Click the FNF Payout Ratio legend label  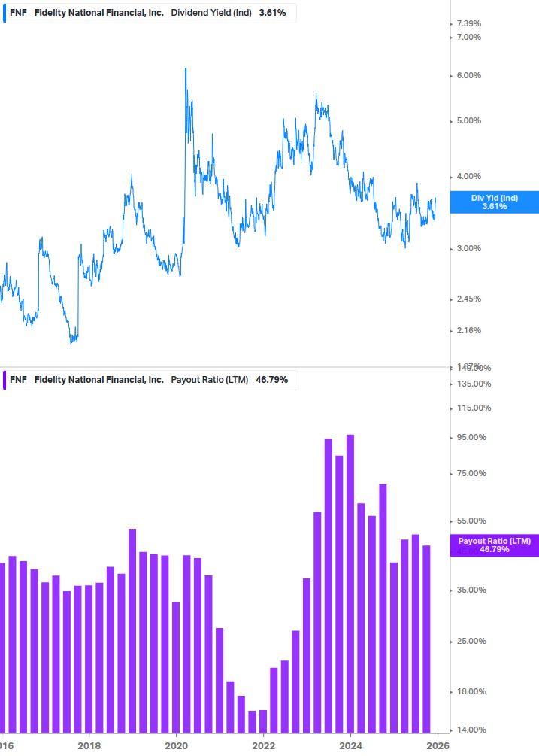pyautogui.click(x=150, y=380)
